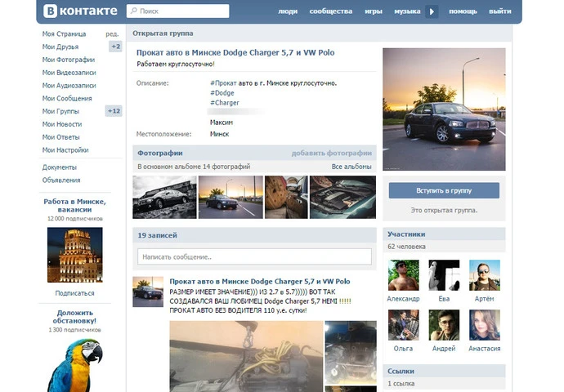
Task: Open Мои Аудиозаписи
Action: click(x=69, y=86)
